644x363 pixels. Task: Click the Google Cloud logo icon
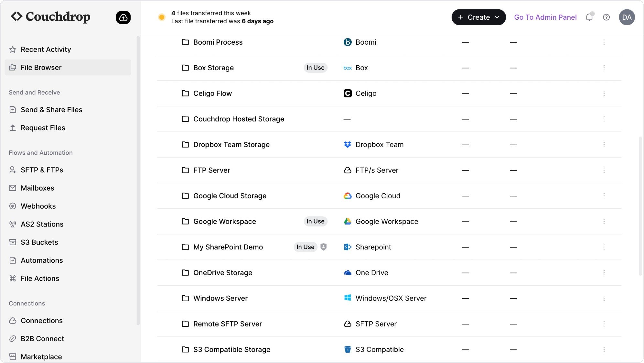click(x=347, y=196)
